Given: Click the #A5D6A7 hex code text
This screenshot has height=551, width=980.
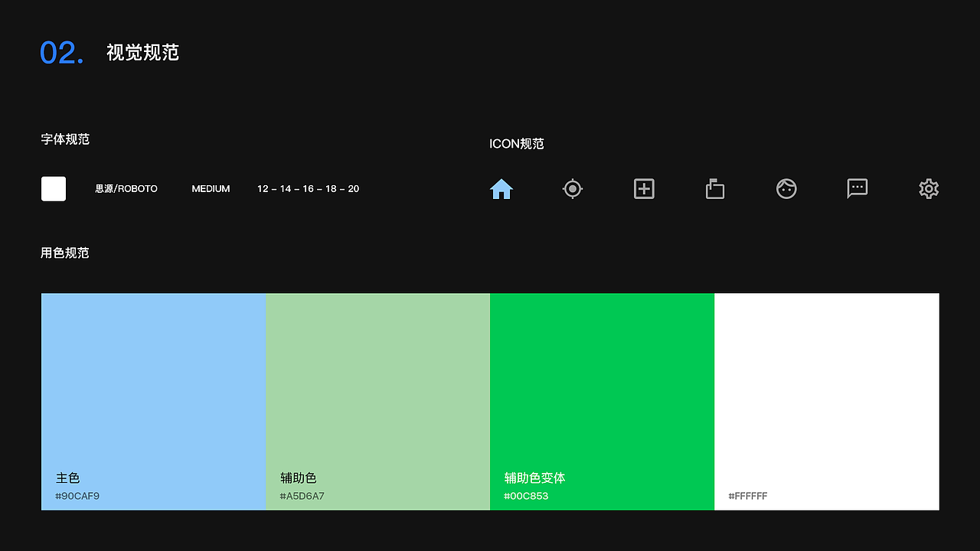Looking at the screenshot, I should tap(302, 496).
